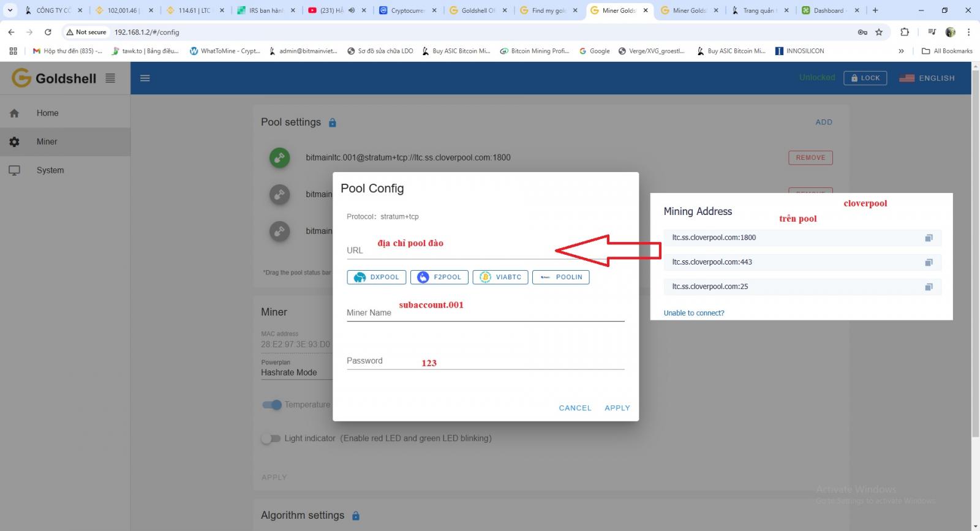Open Home in the sidebar
Viewport: 980px width, 531px height.
point(65,113)
